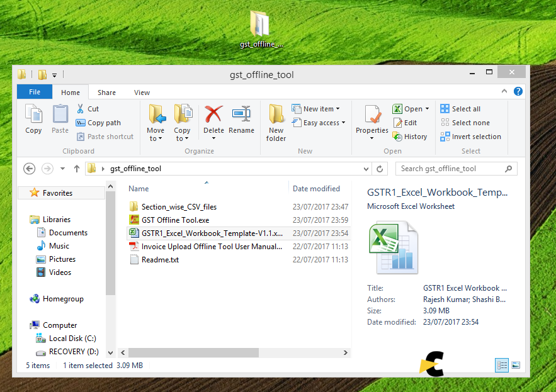Click the red Delete X icon

(x=214, y=114)
